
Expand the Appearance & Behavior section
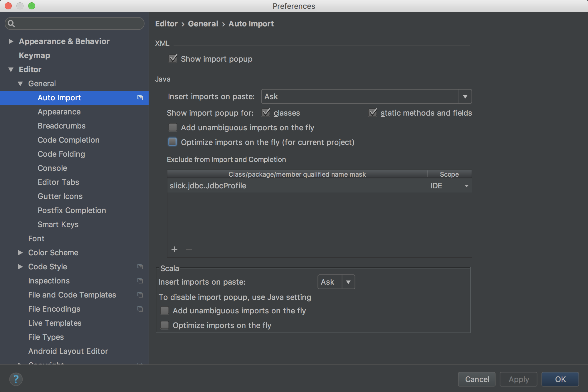pos(11,41)
